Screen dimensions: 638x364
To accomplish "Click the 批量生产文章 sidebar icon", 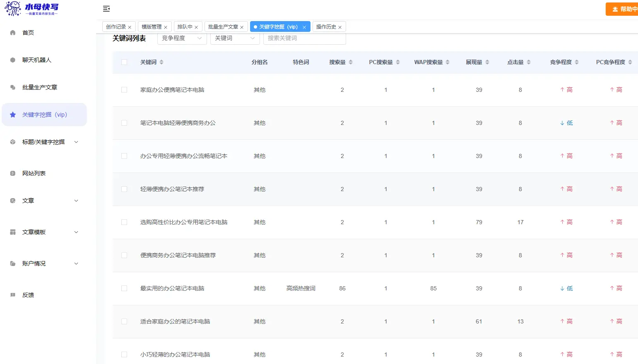I will (x=13, y=87).
